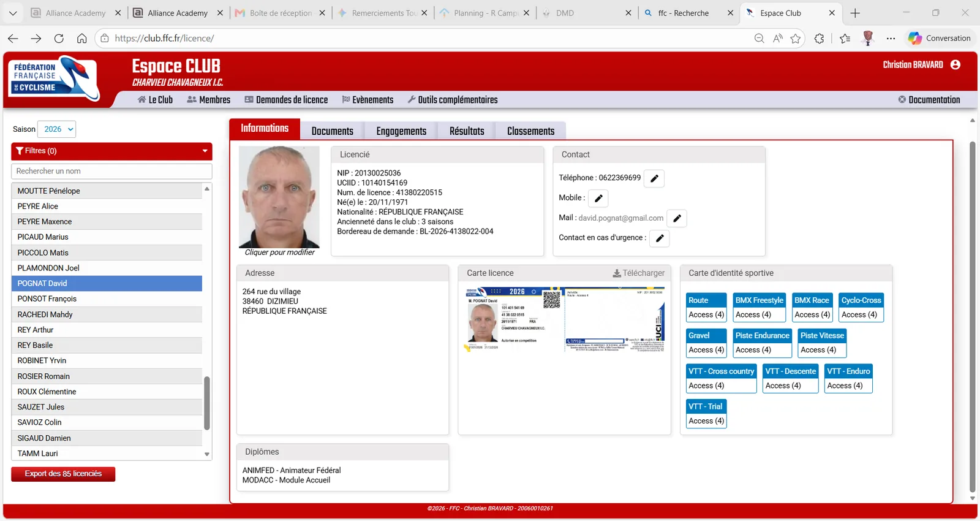Open the Saison 2026 dropdown
This screenshot has height=521, width=980.
point(57,129)
